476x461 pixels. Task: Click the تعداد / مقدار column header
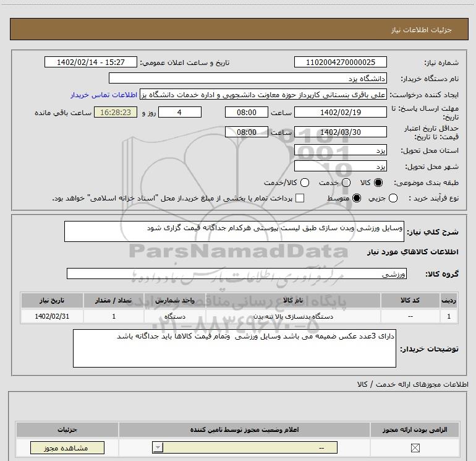tap(114, 301)
